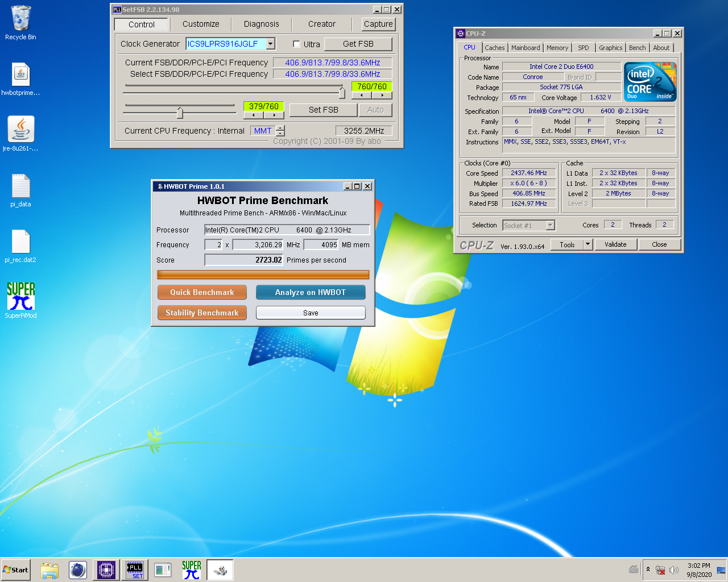Switch to HWBOT Prime taskbar icon
The height and width of the screenshot is (582, 728).
(x=220, y=570)
